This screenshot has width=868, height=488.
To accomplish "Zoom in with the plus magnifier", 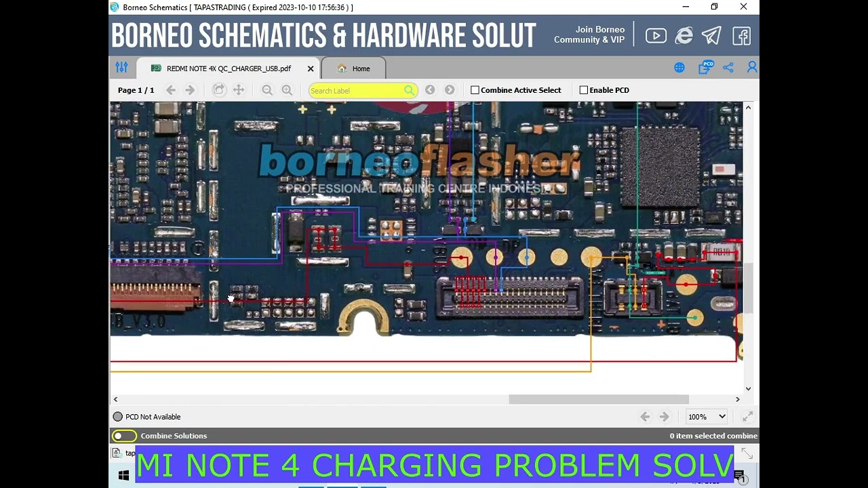I will point(287,90).
